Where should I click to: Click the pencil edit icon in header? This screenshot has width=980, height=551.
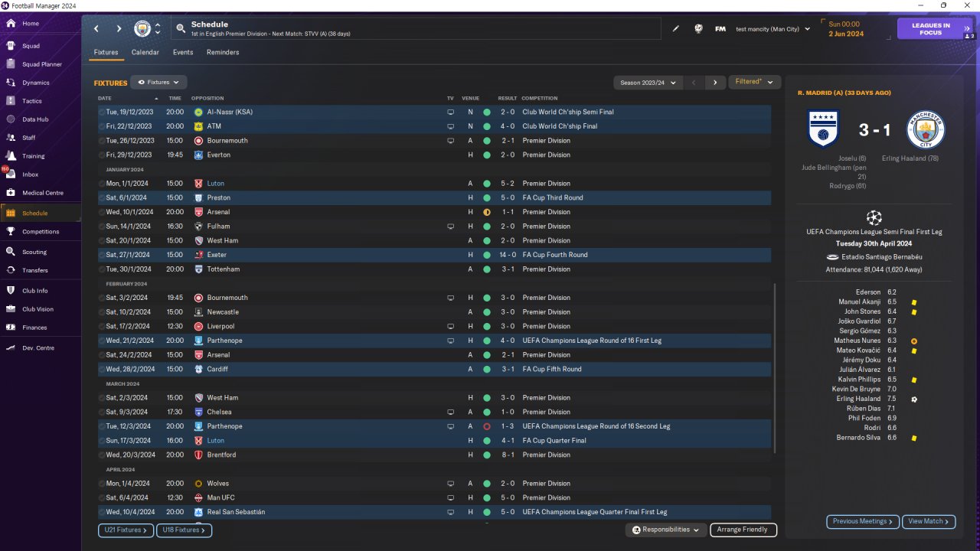click(676, 29)
